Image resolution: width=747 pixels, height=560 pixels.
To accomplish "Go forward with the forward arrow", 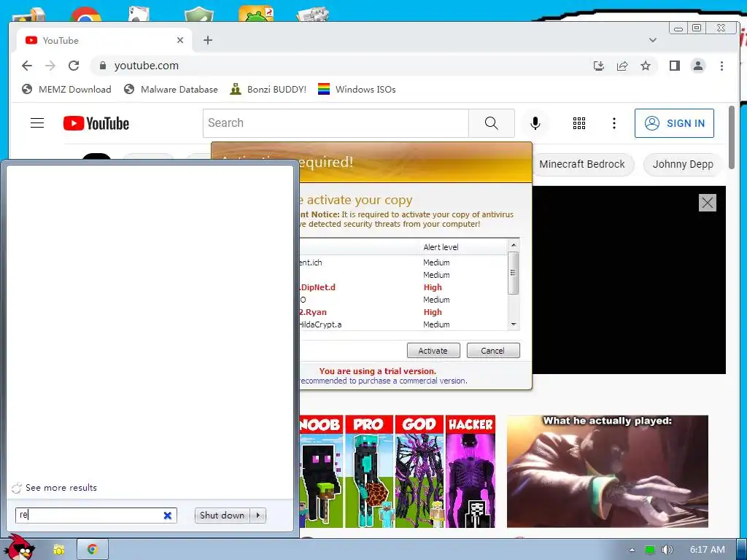I will (50, 66).
